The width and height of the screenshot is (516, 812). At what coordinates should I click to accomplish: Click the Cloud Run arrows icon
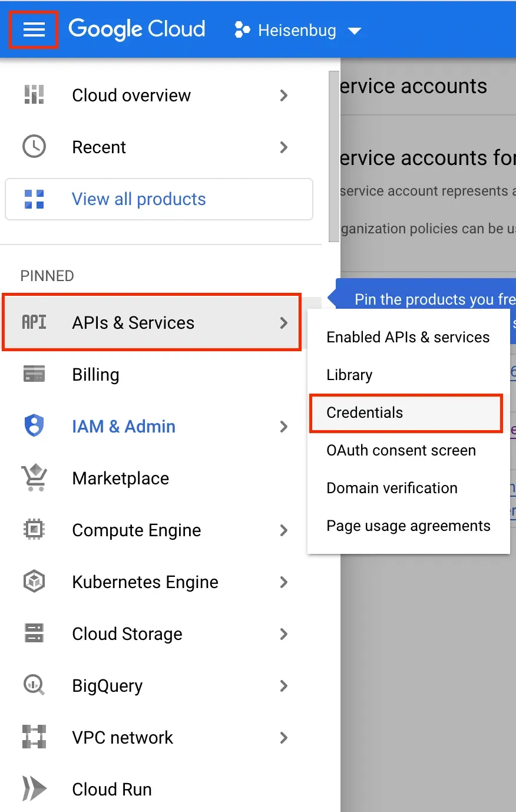34,789
